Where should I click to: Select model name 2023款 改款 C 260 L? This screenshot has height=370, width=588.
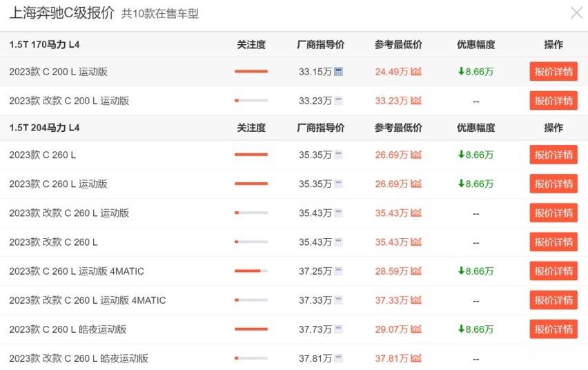click(53, 242)
